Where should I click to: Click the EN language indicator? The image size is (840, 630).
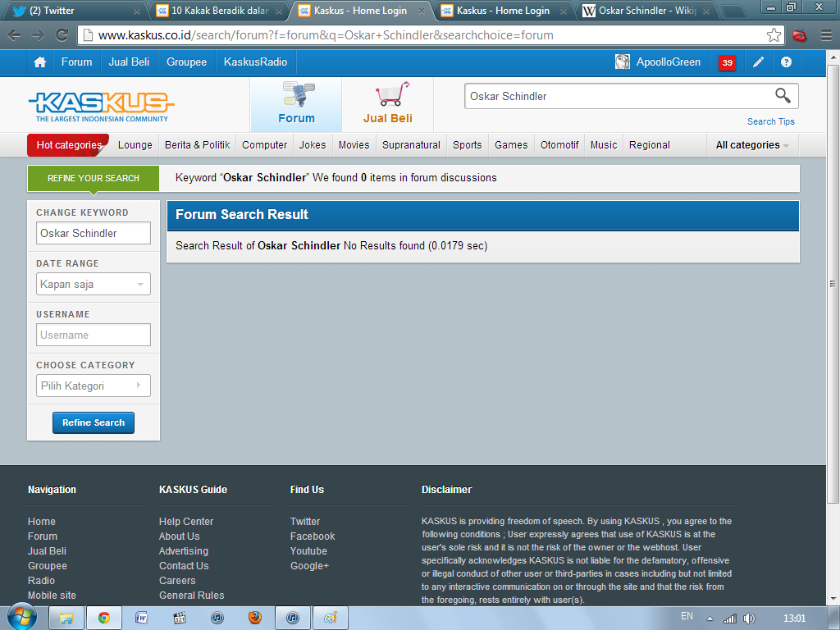tap(687, 616)
